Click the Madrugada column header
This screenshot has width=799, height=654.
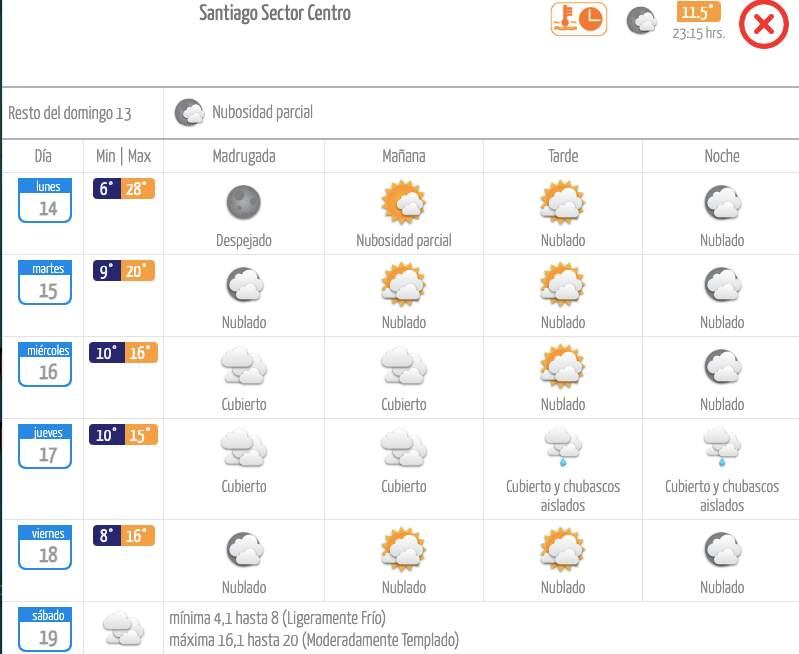(x=243, y=156)
